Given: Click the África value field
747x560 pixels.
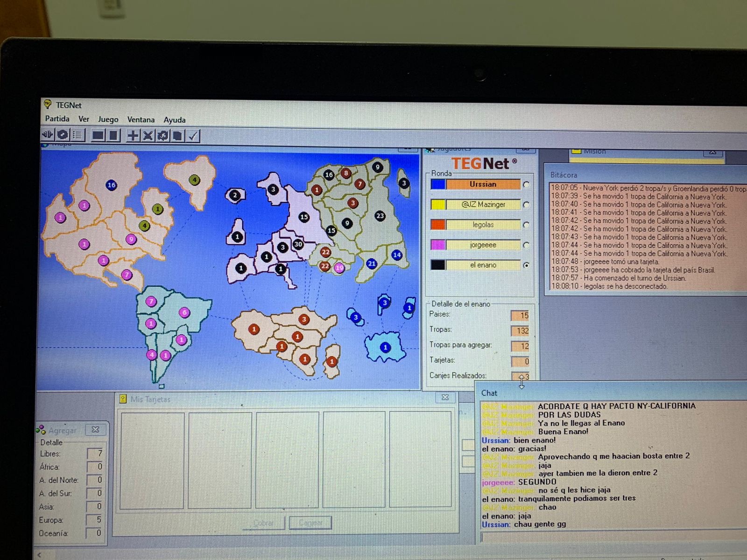Looking at the screenshot, I should [x=95, y=467].
